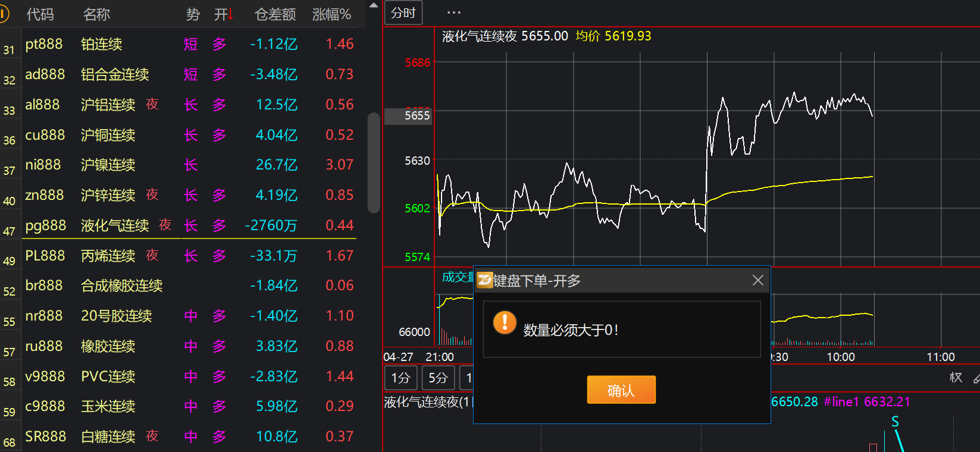Click the dialog's app logo icon
980x452 pixels.
[485, 280]
